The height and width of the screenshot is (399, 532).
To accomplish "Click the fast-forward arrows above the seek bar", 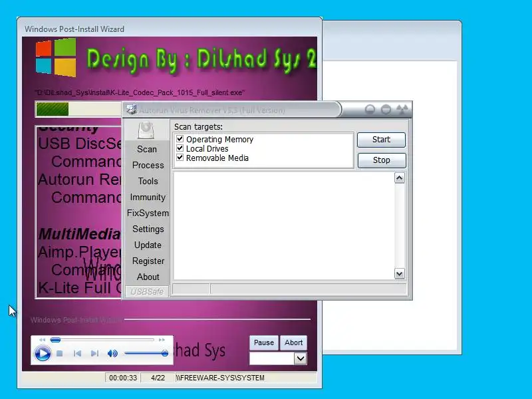I will tap(162, 340).
